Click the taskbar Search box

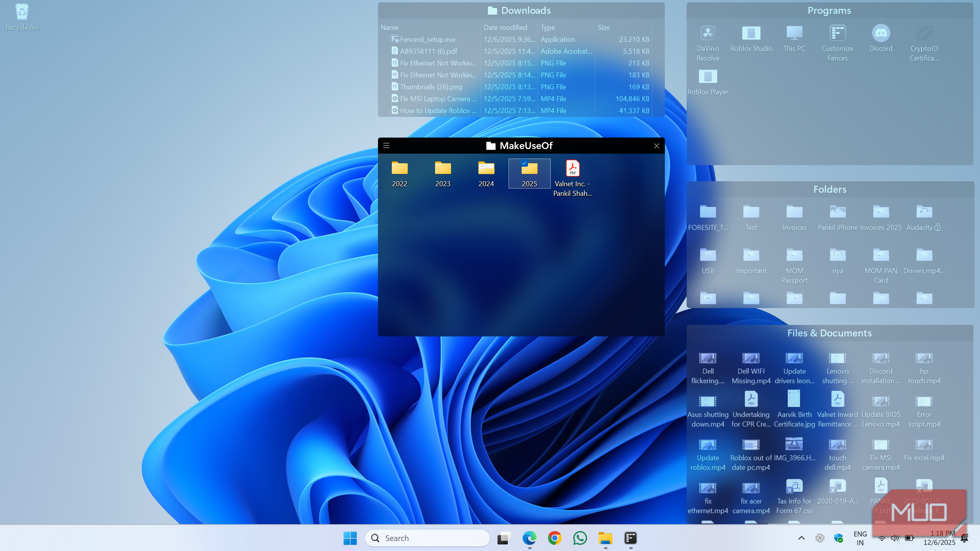427,538
